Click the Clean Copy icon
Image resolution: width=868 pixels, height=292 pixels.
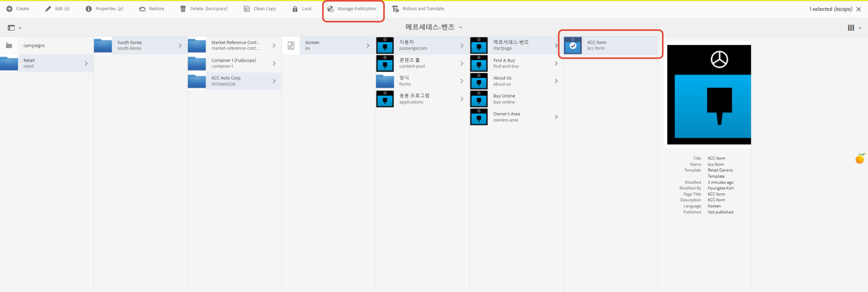pos(247,9)
